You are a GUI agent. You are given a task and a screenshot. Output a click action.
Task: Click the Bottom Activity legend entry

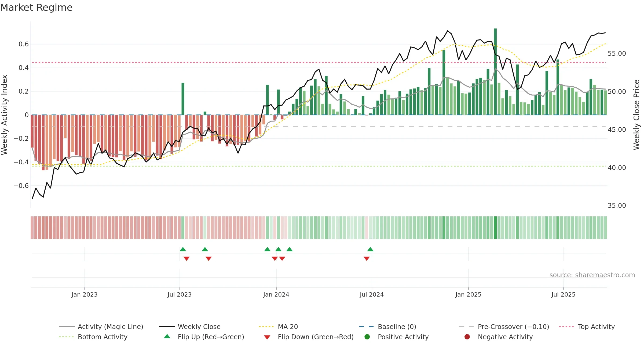click(93, 337)
